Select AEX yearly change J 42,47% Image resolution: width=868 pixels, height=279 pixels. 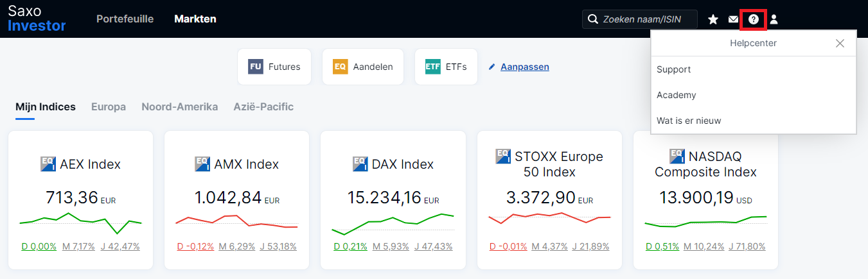coord(120,246)
